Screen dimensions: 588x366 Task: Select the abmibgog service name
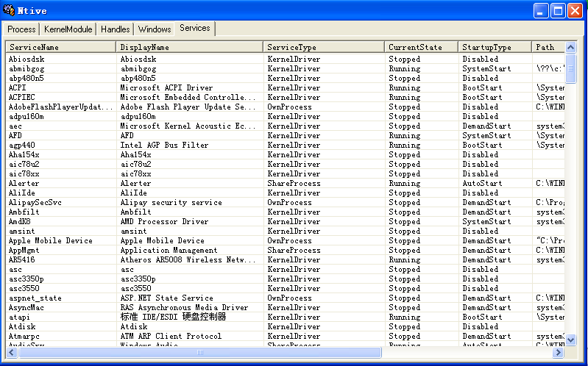26,68
